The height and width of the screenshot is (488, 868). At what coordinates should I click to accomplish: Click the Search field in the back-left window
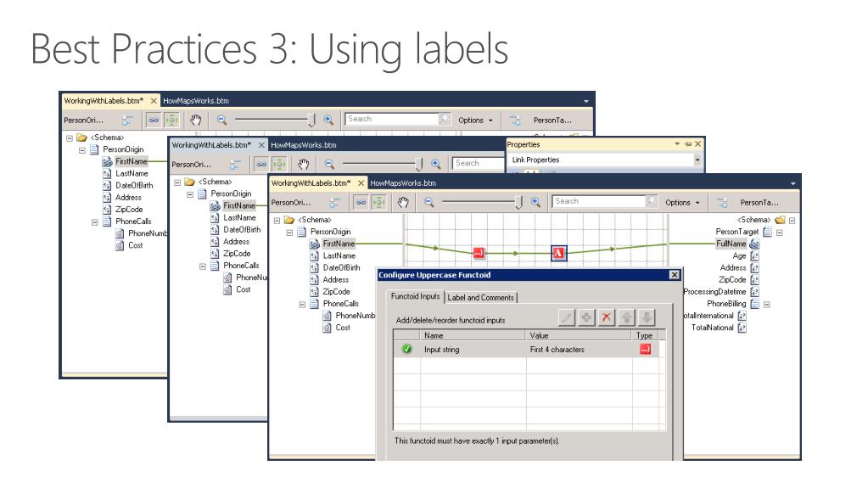(392, 119)
